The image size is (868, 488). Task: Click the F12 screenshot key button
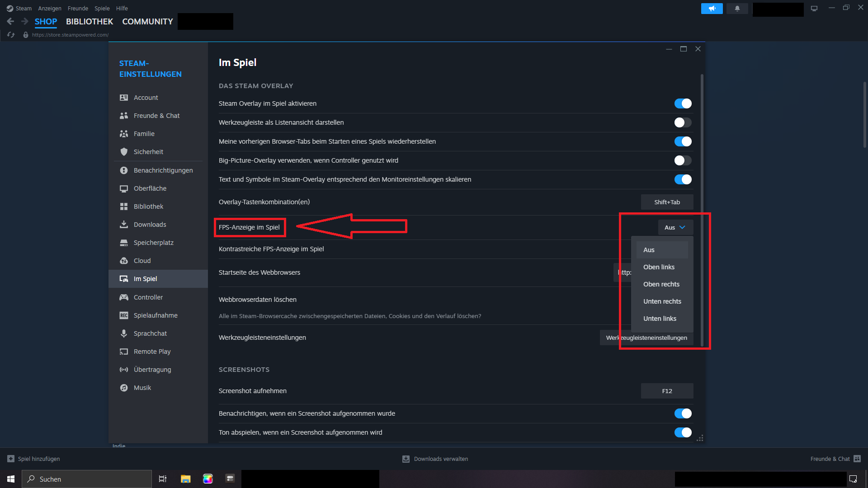coord(667,391)
